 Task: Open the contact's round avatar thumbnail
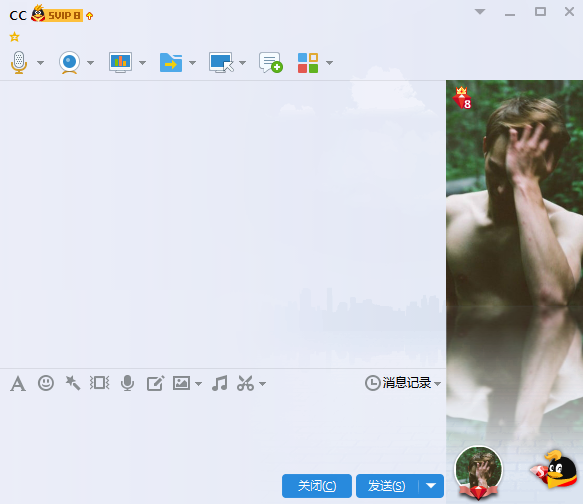(479, 472)
